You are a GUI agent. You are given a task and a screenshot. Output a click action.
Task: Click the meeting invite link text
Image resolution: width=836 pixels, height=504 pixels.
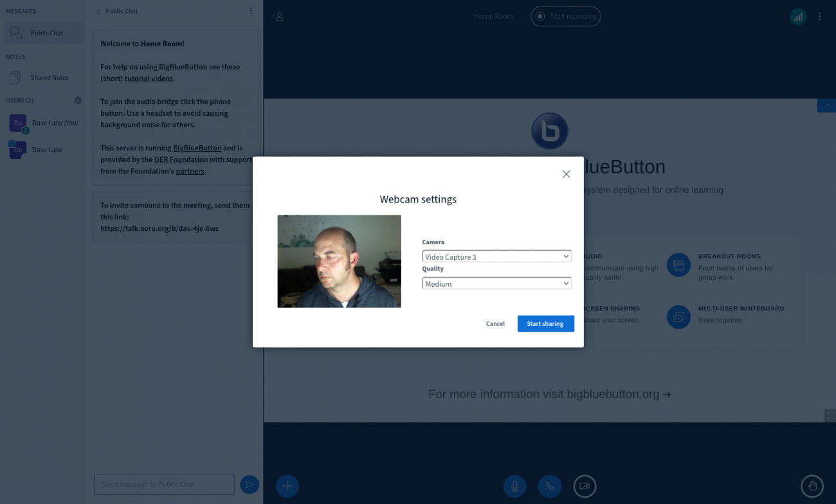pyautogui.click(x=159, y=228)
